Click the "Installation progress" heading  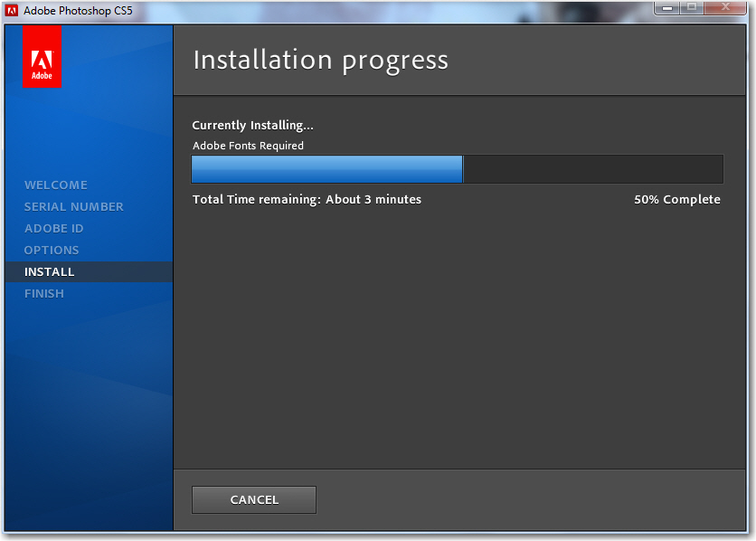pyautogui.click(x=321, y=61)
